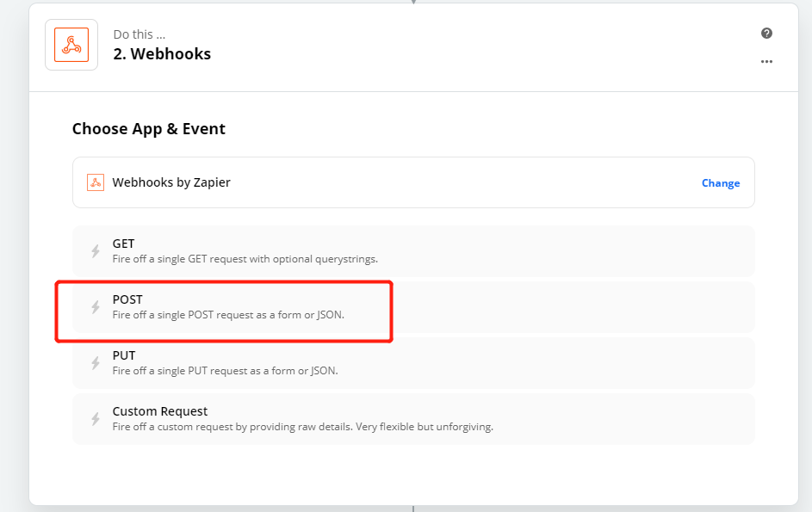
Task: Click the POST request description text
Action: coord(228,315)
